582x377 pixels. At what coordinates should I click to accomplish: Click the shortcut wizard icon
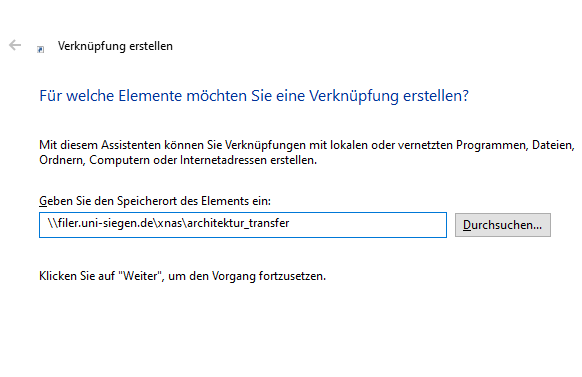coord(40,49)
